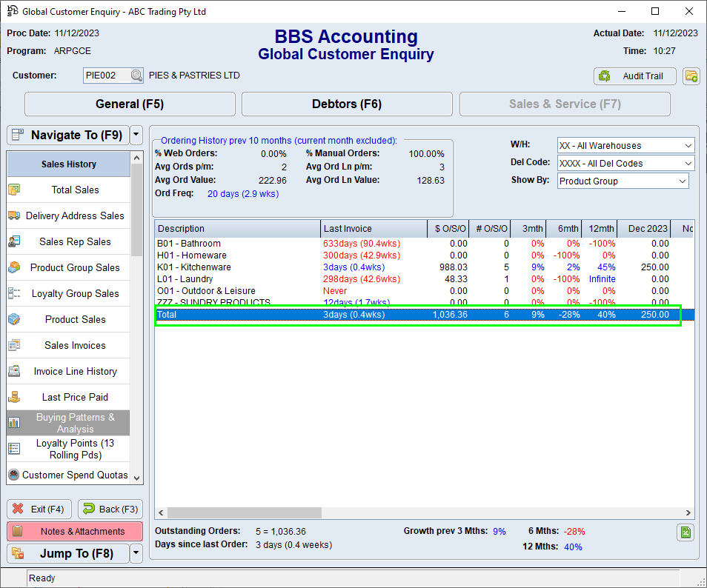
Task: Click the Exit (F4) button
Action: 39,510
